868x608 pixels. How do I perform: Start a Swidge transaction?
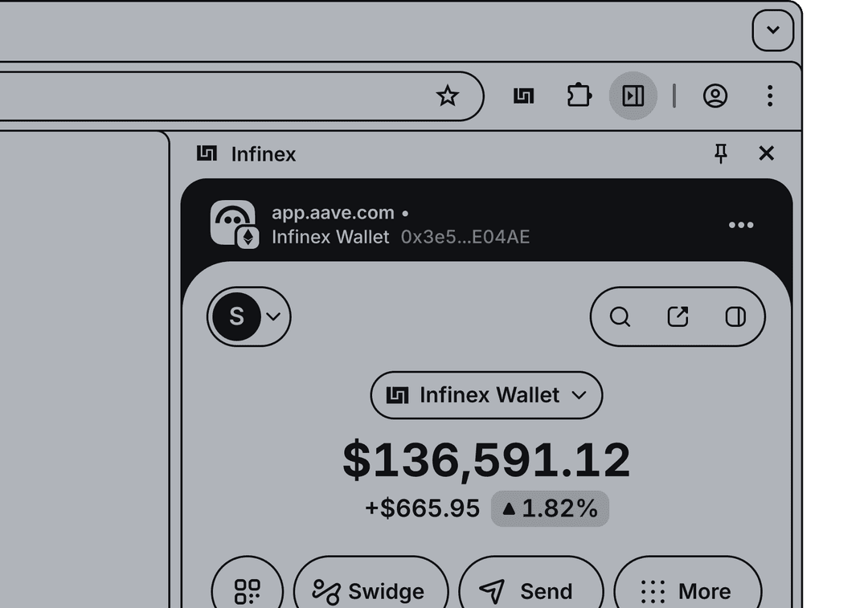click(371, 590)
